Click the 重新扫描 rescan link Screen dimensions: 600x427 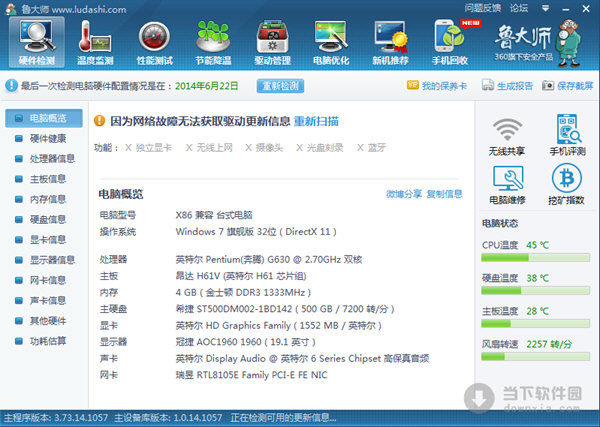click(x=316, y=121)
